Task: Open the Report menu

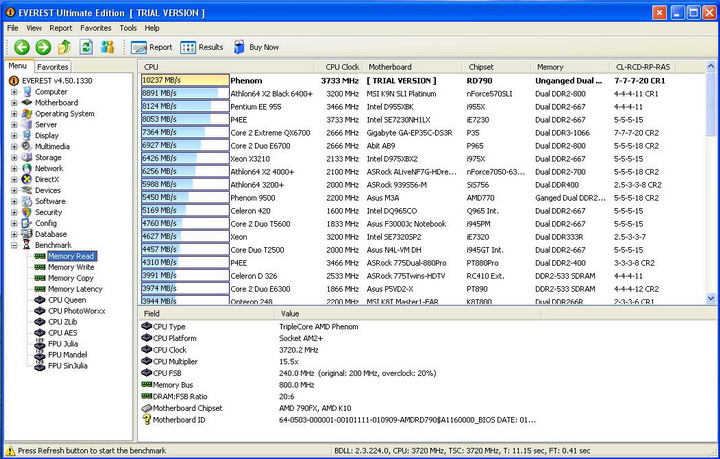Action: (61, 28)
